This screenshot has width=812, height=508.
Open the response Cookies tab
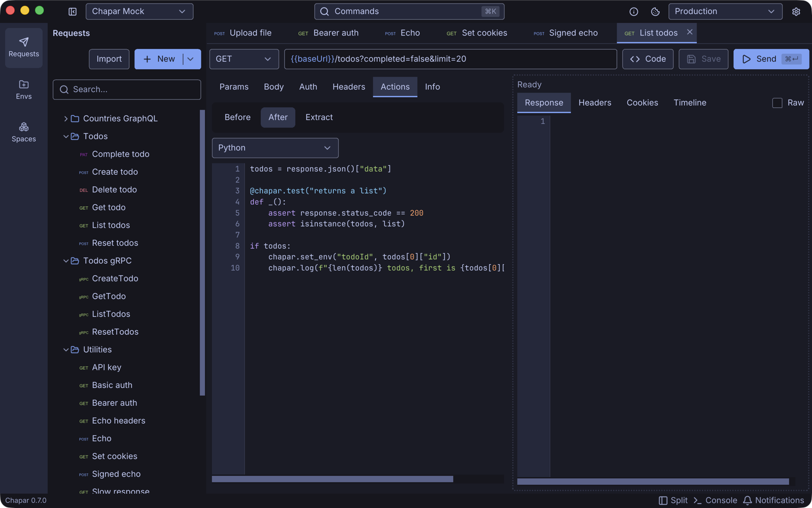click(x=642, y=103)
